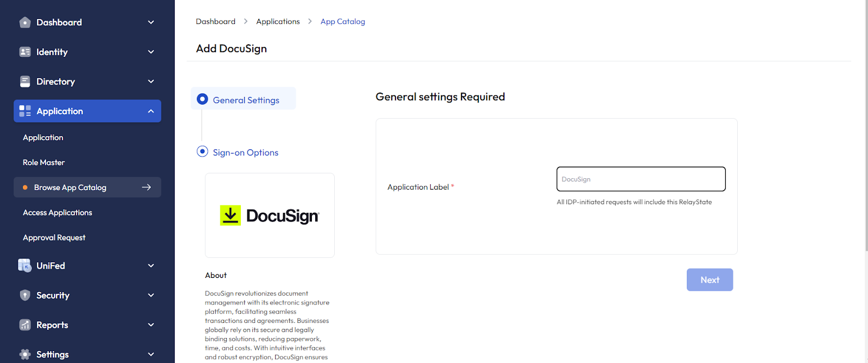This screenshot has width=868, height=363.
Task: Click the 'Add DocuSign' page heading
Action: [232, 48]
